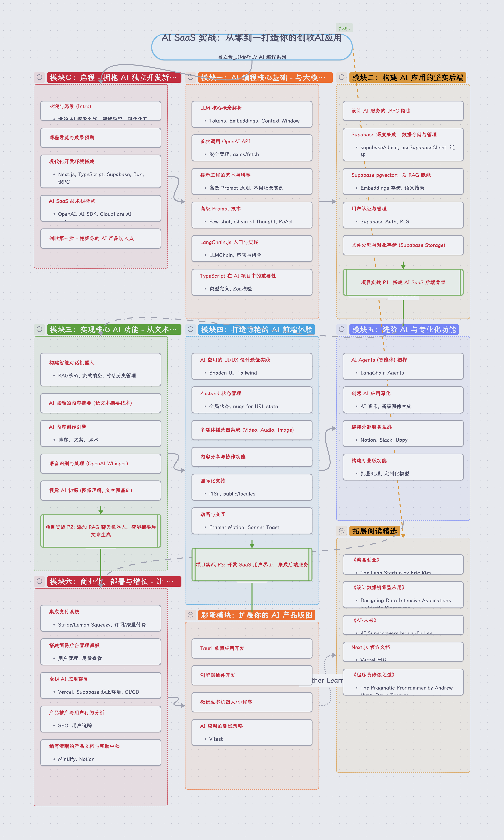
Task: Select AI 应用的 UI/UX 设计最佳实践 card
Action: point(252,366)
